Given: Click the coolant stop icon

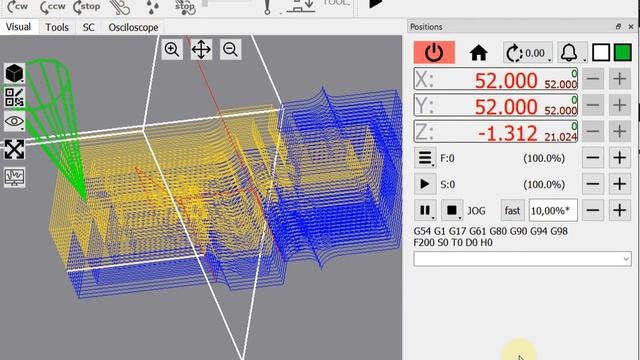Looking at the screenshot, I should 185,7.
